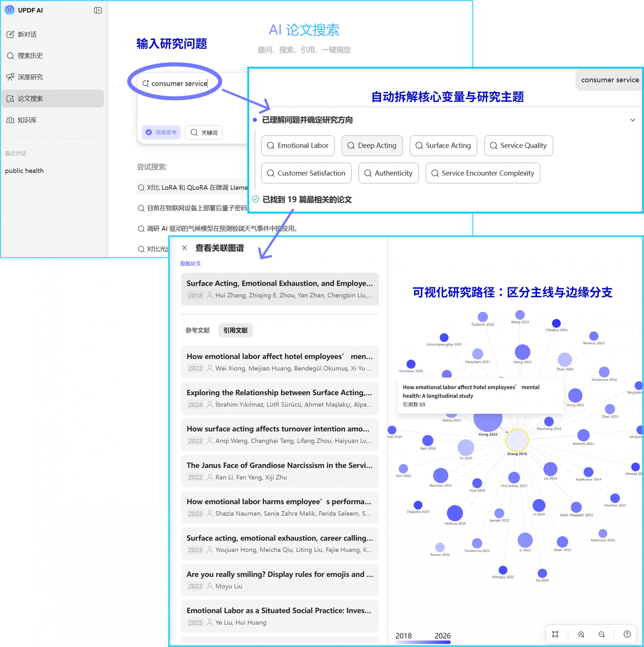Click the UPDF AI logo icon
The image size is (644, 647).
[x=10, y=10]
